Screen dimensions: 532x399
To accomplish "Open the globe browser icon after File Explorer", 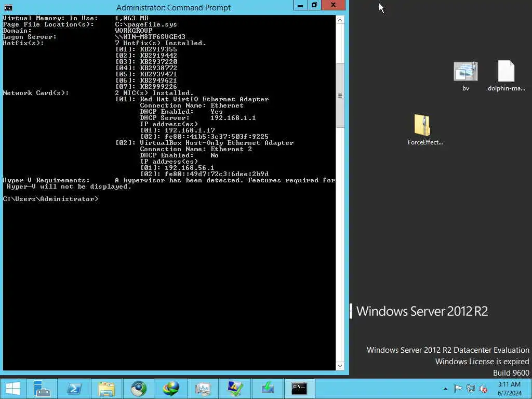I will [138, 389].
